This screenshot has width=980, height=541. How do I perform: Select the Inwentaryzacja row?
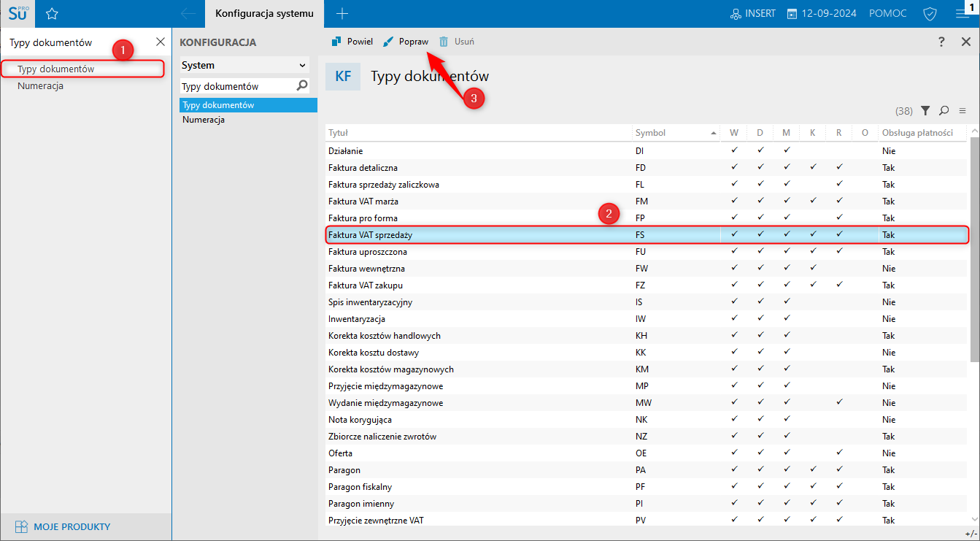pos(647,319)
